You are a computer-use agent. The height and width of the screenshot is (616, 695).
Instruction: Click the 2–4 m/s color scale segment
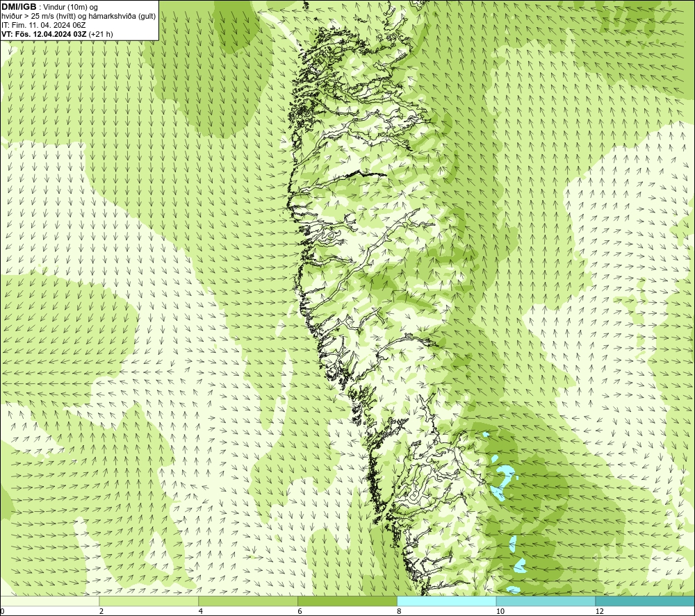point(149,601)
